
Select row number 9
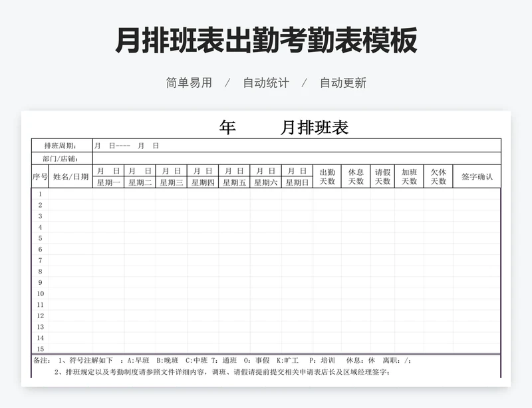click(40, 282)
